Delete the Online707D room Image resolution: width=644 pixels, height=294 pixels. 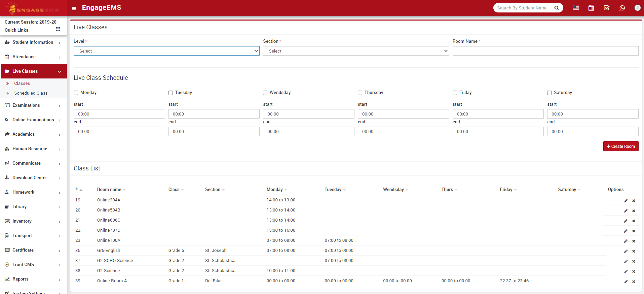pos(634,231)
